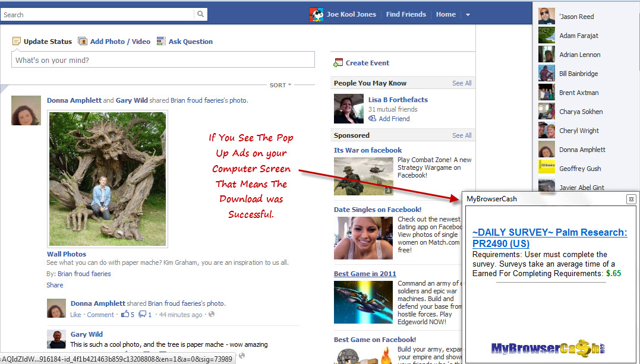The image size is (640, 364).
Task: Open Gary Wild link in the post header
Action: pos(132,100)
